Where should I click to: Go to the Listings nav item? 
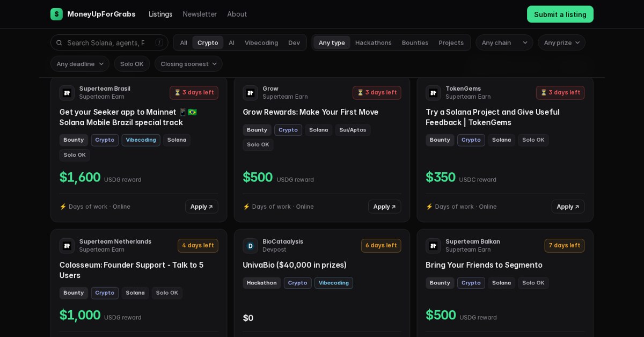pyautogui.click(x=160, y=14)
